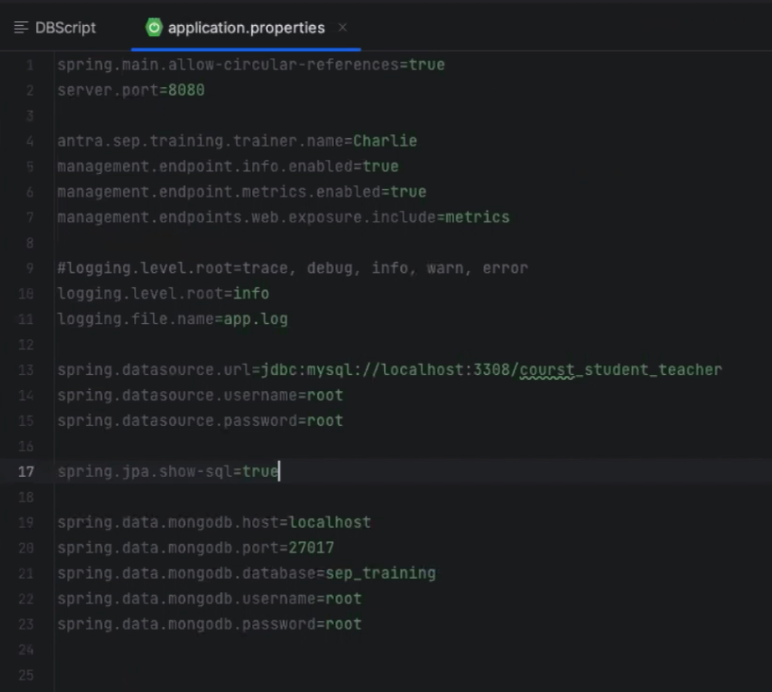The width and height of the screenshot is (772, 692).
Task: Click the spring.datasource.password=root line
Action: (200, 421)
